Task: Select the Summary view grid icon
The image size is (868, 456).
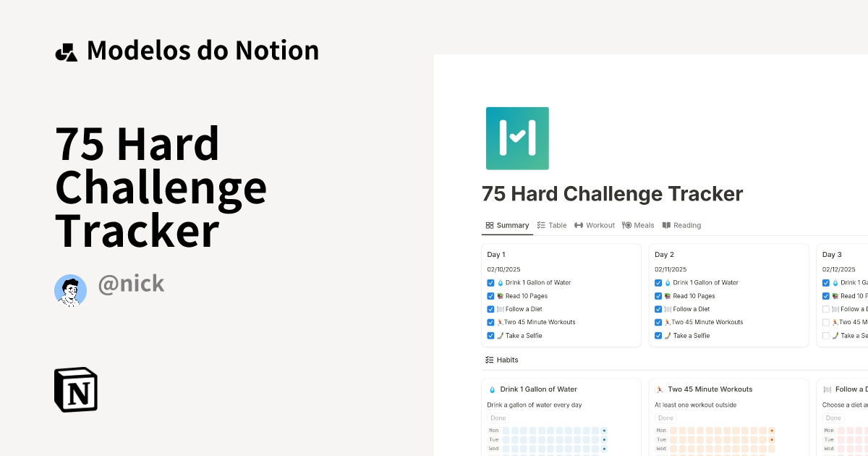Action: 490,225
